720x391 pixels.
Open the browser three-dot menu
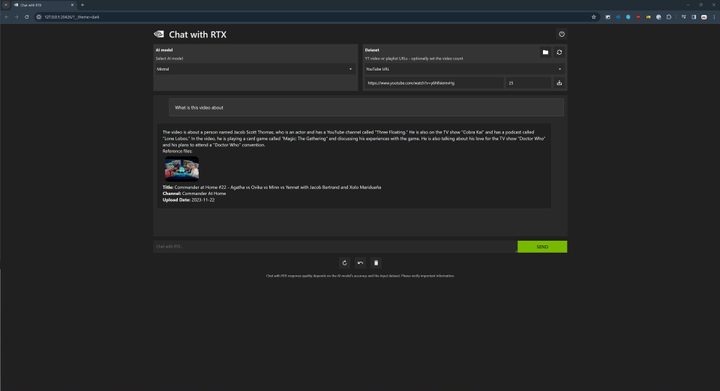pyautogui.click(x=714, y=17)
